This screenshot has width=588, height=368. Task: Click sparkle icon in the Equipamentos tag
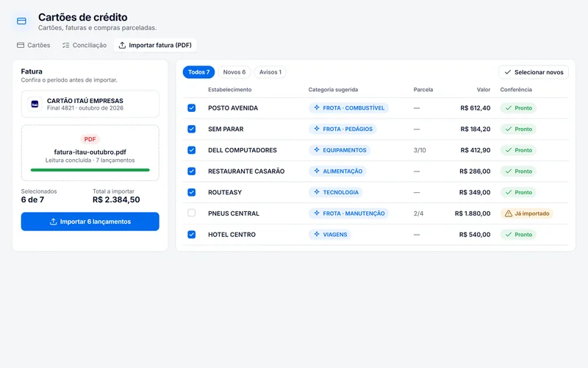(317, 150)
